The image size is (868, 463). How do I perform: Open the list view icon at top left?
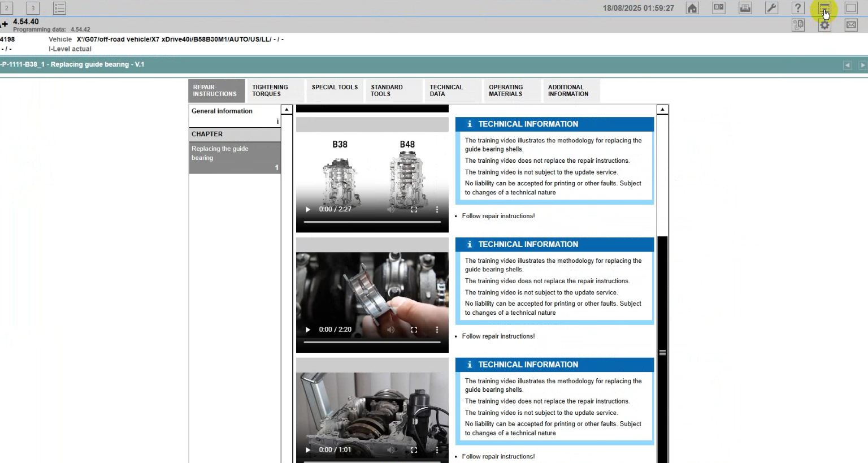point(59,8)
